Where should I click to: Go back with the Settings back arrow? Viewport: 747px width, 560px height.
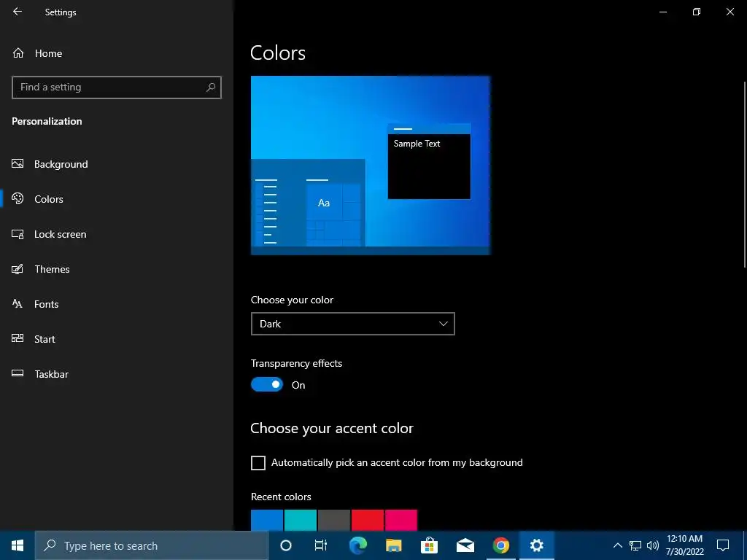(x=18, y=12)
